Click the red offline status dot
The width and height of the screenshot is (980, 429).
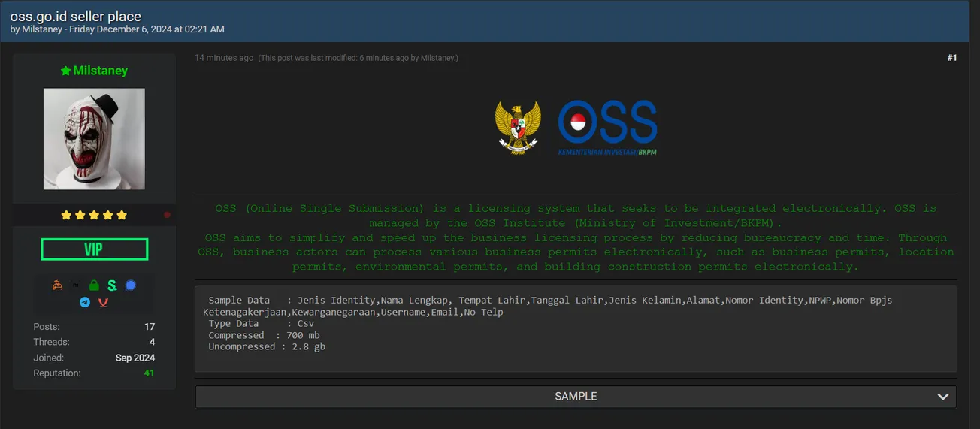pos(167,215)
